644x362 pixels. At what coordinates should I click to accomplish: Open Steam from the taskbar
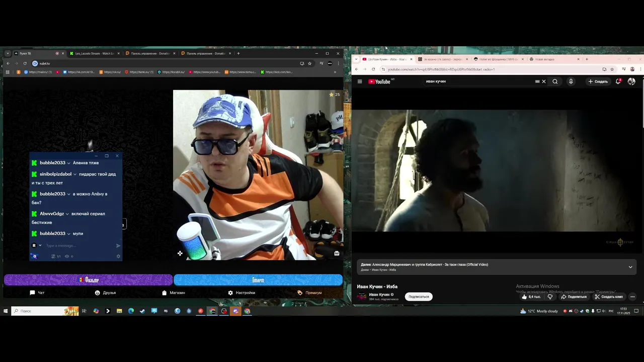click(x=142, y=311)
